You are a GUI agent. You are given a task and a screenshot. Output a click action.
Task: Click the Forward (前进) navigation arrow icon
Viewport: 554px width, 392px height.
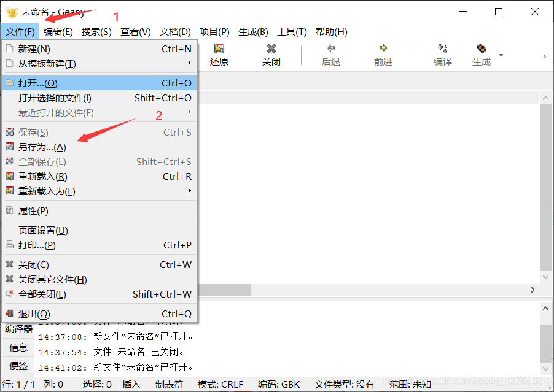click(383, 48)
